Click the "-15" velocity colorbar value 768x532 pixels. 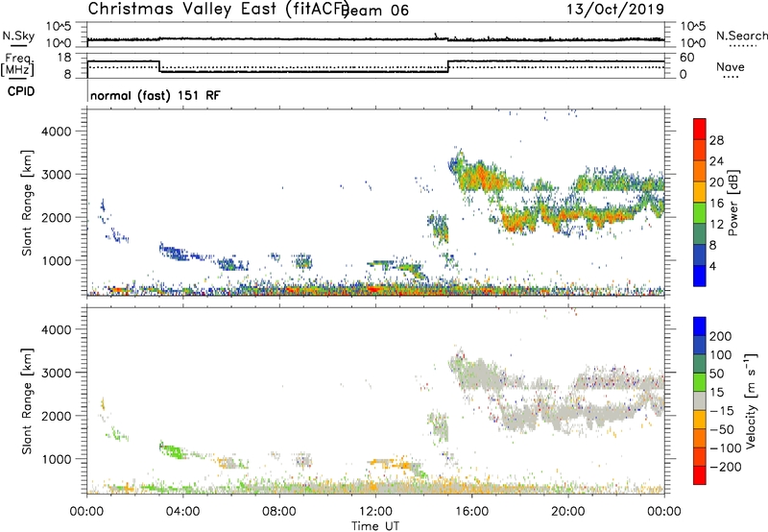tap(722, 411)
